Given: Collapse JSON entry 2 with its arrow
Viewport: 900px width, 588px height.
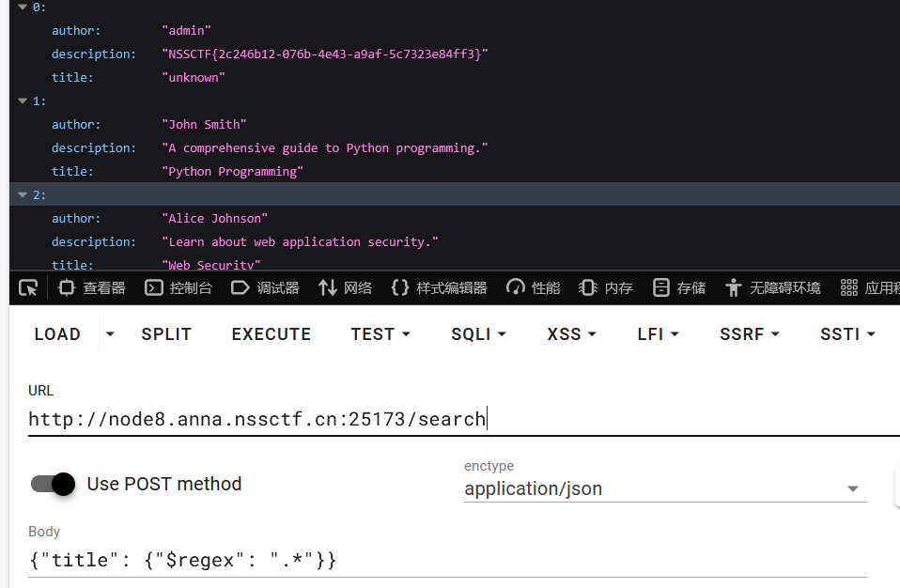Looking at the screenshot, I should click(x=23, y=194).
